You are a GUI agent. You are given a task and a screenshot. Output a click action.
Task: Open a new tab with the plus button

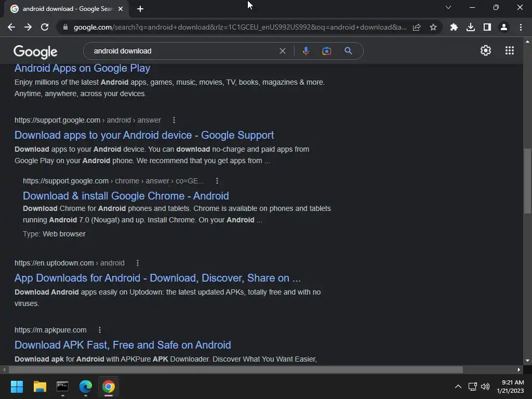140,9
